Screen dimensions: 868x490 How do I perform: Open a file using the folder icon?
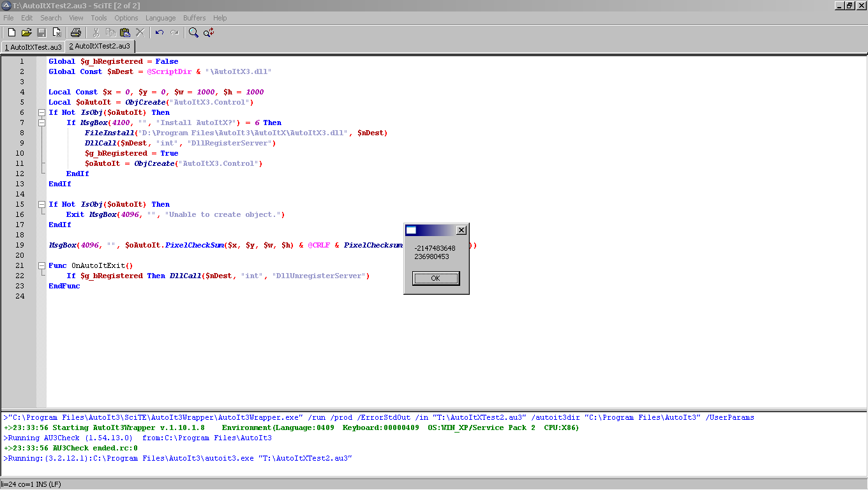[x=27, y=33]
